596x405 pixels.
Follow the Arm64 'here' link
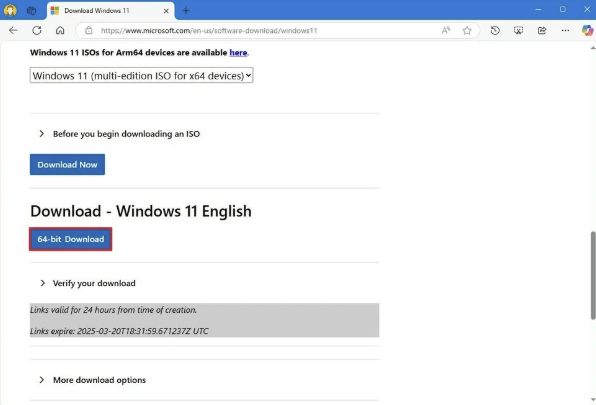click(x=238, y=52)
